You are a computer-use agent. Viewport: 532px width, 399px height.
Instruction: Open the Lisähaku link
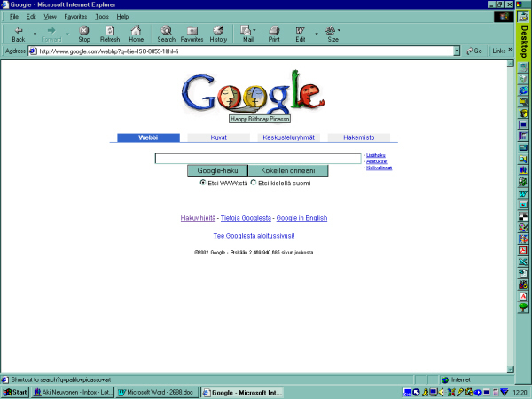tap(376, 155)
